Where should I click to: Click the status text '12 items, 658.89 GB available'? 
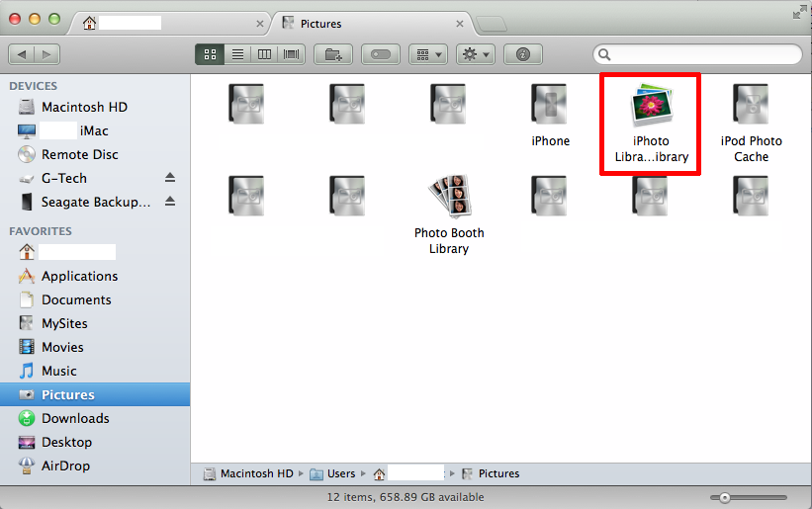point(406,497)
